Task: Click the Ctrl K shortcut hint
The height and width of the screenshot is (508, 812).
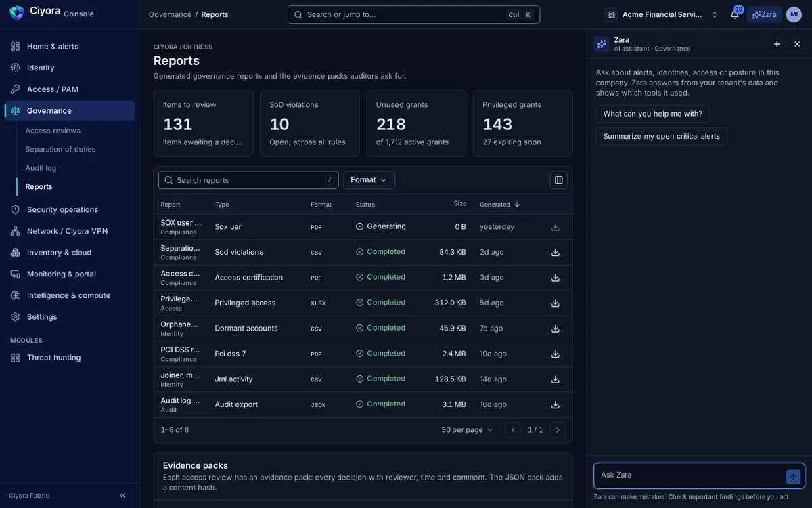Action: (520, 15)
